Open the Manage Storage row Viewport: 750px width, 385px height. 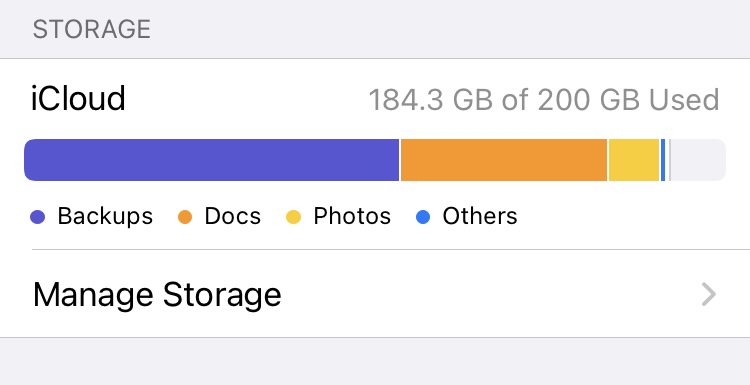375,294
